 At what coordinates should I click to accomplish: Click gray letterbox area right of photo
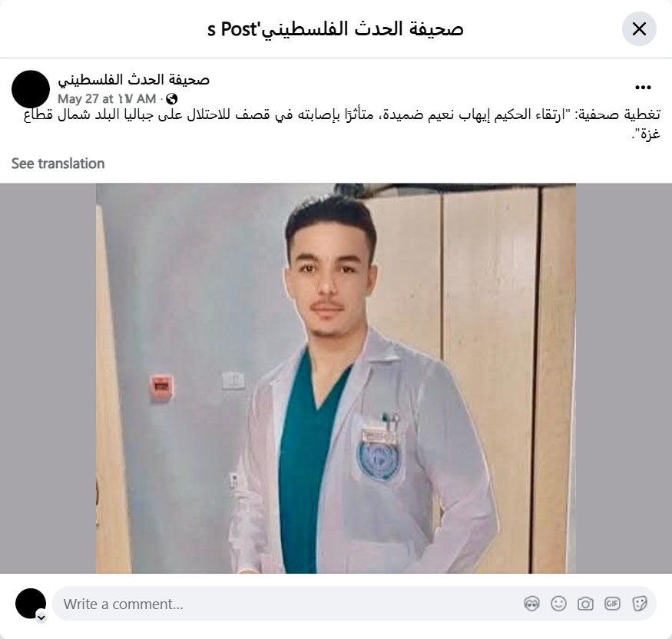pyautogui.click(x=624, y=379)
